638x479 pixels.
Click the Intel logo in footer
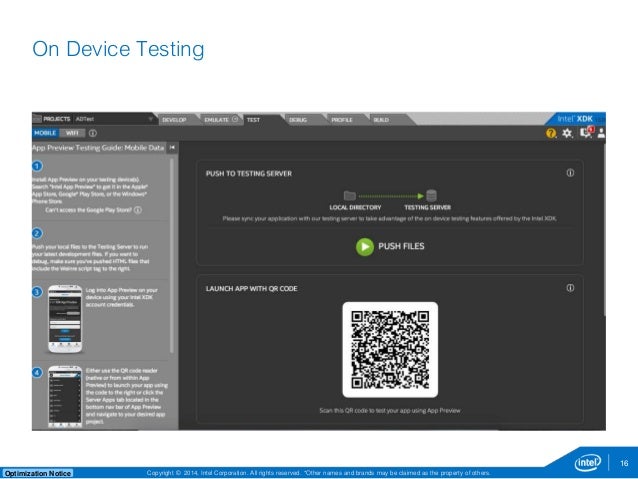[588, 463]
